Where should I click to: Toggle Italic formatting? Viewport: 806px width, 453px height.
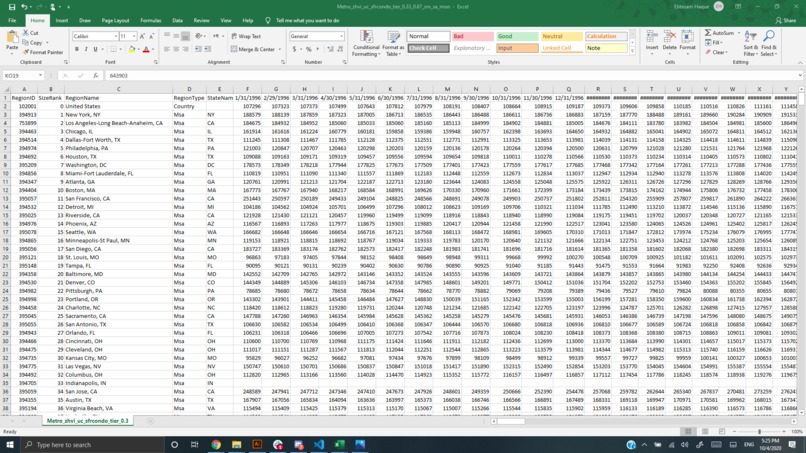[x=86, y=49]
